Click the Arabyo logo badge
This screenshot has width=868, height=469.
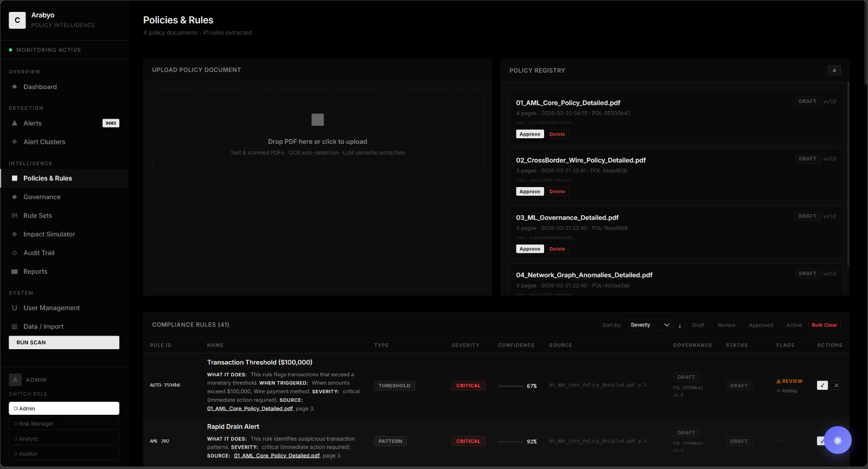[x=17, y=20]
